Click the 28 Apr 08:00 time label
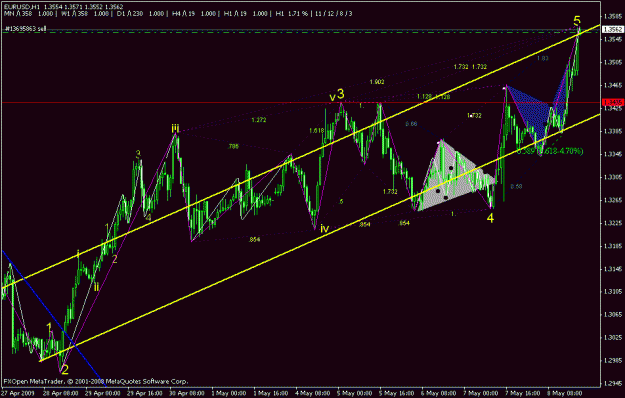Image resolution: width=625 pixels, height=398 pixels. (61, 393)
